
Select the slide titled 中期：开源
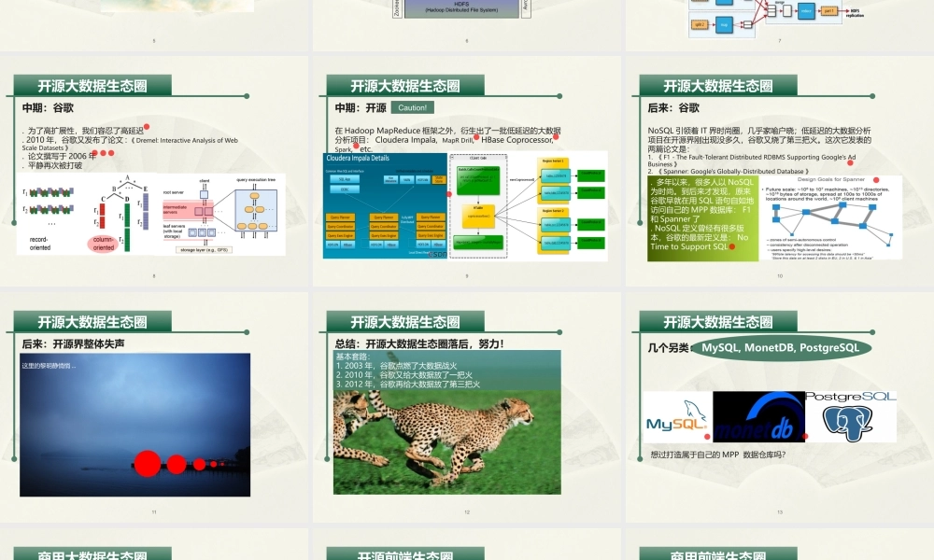466,171
